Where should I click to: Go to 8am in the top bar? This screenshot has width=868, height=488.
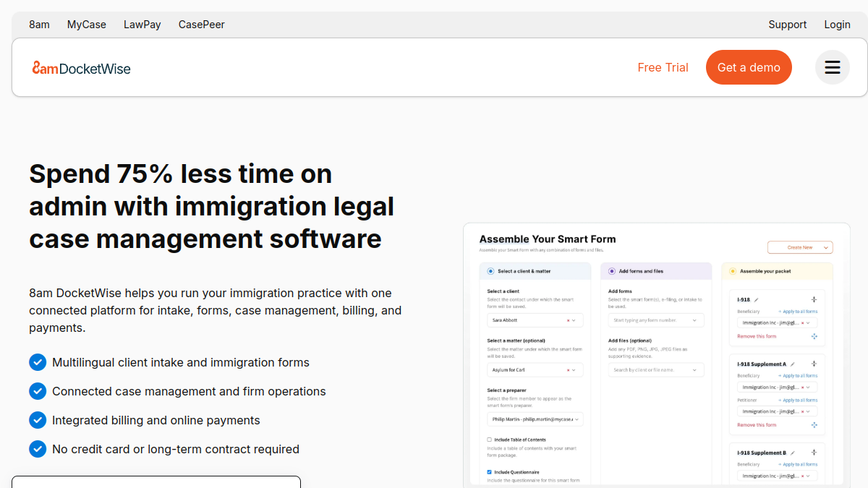(39, 25)
